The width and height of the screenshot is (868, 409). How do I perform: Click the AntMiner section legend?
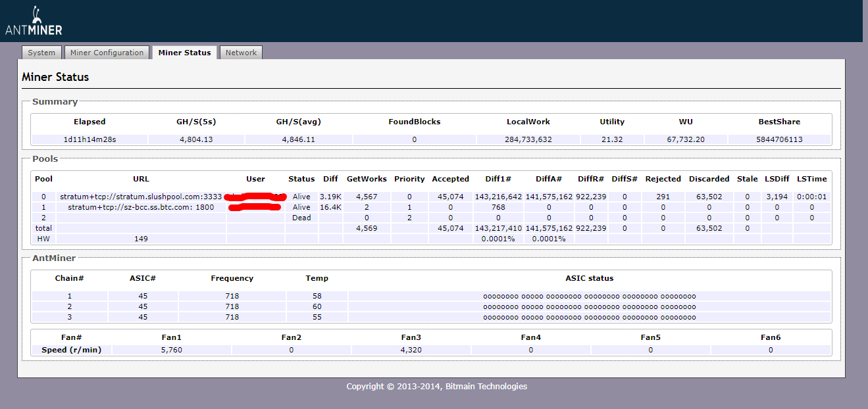[54, 258]
